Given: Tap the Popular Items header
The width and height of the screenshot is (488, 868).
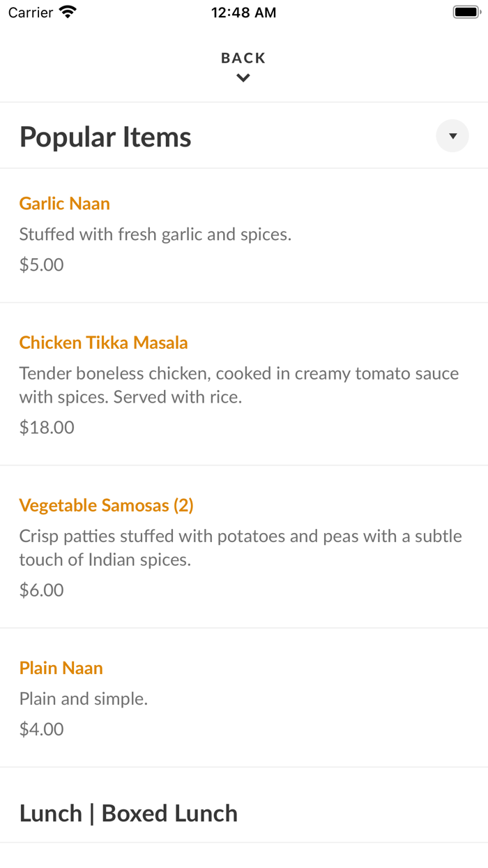Looking at the screenshot, I should click(x=105, y=136).
